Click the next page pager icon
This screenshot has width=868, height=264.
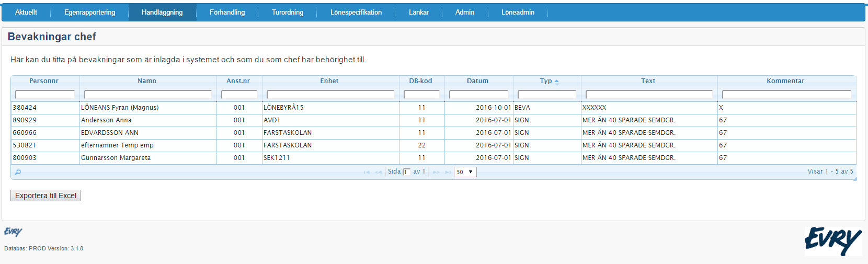pyautogui.click(x=436, y=172)
